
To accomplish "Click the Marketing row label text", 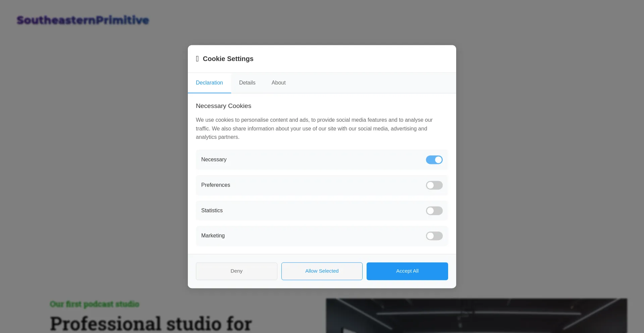I will click(213, 236).
